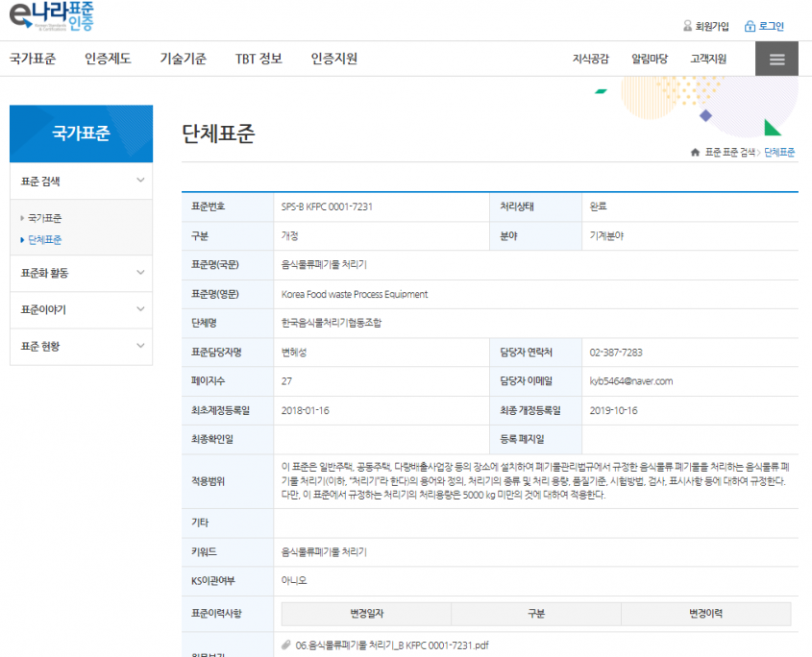This screenshot has height=657, width=812.
Task: Open the 인증제도 top menu
Action: point(108,59)
